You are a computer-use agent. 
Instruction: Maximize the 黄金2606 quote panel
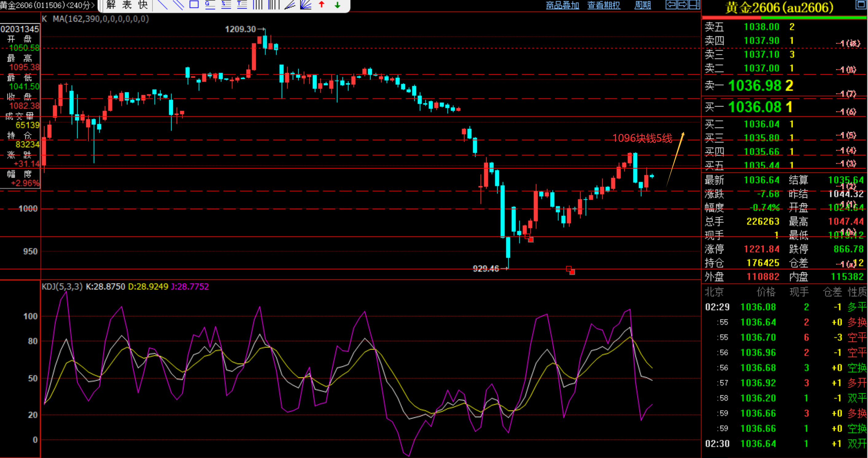(861, 5)
